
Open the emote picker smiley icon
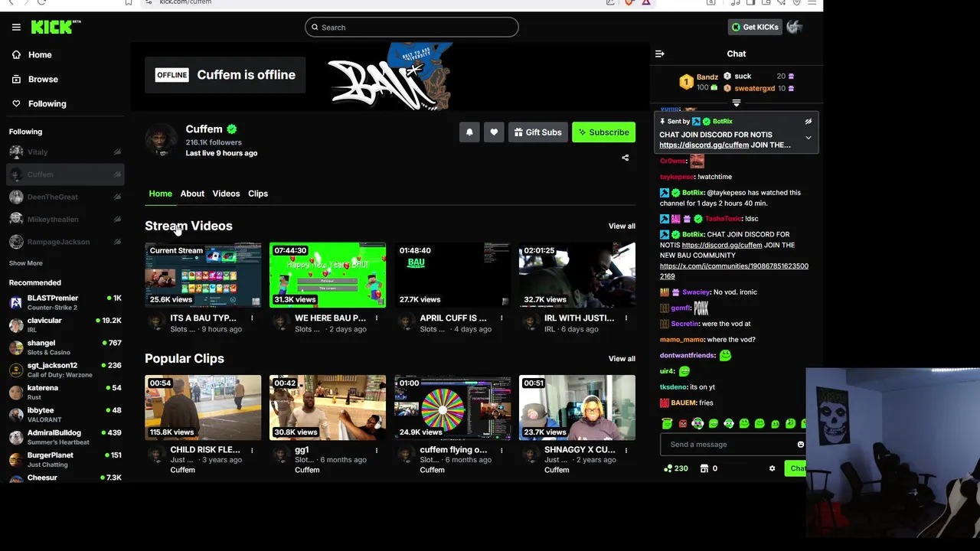point(801,445)
